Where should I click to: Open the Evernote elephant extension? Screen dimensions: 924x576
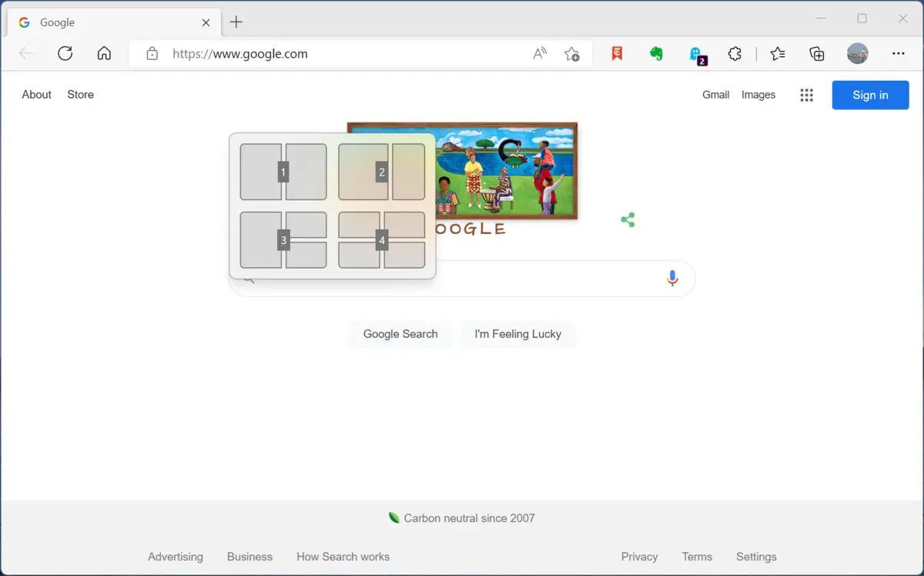(x=656, y=53)
